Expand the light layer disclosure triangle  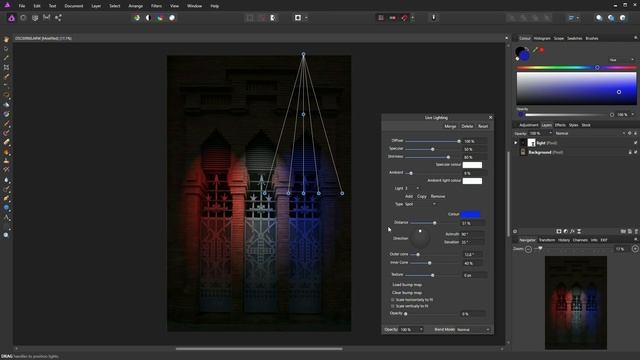pos(516,143)
